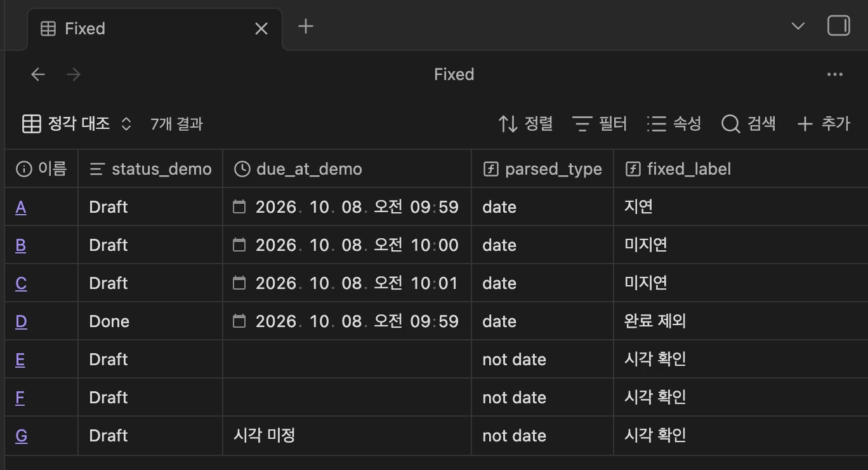Viewport: 868px width, 470px height.
Task: Click the parsed_type column header
Action: 542,168
